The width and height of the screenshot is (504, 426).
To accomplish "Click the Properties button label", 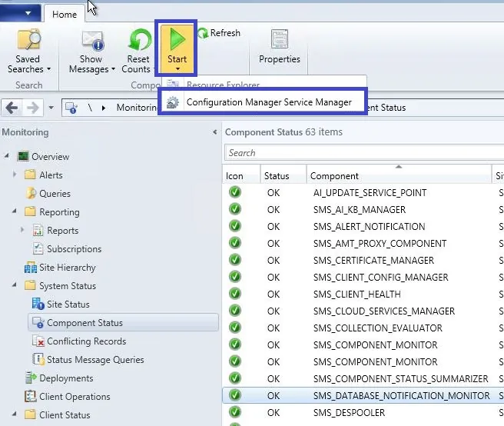I will click(x=280, y=59).
